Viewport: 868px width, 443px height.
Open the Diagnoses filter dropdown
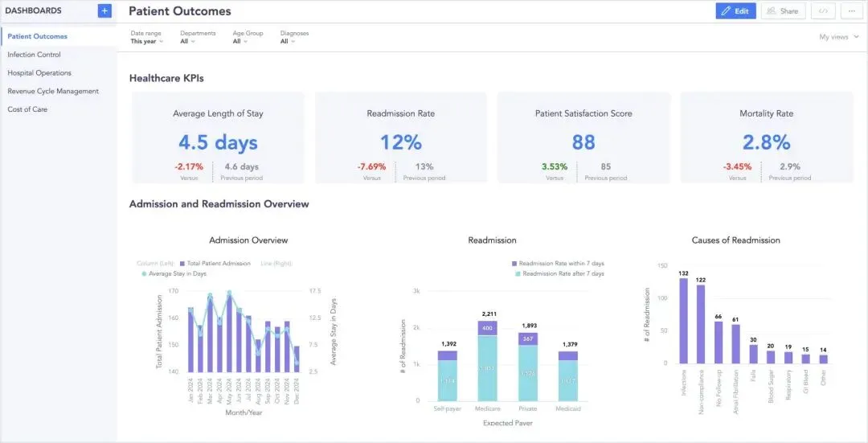click(294, 38)
